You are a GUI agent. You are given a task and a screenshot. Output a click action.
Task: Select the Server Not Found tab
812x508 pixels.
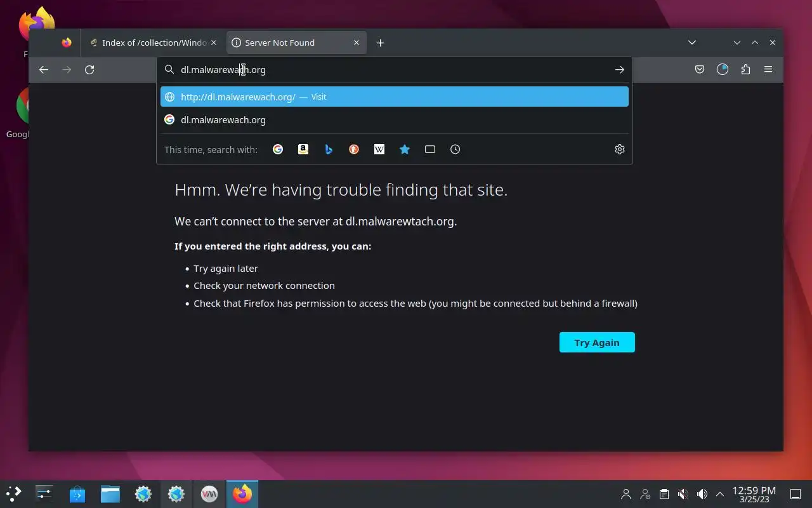(x=296, y=43)
